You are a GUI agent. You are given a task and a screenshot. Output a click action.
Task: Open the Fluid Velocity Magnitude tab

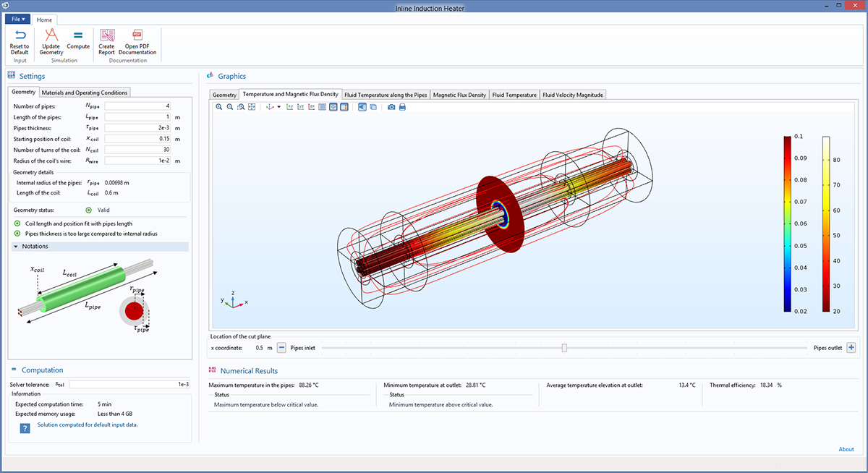[x=573, y=95]
